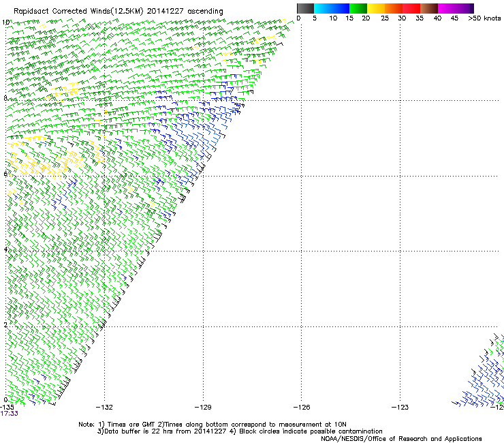Click the longitude label '-129'

point(203,408)
